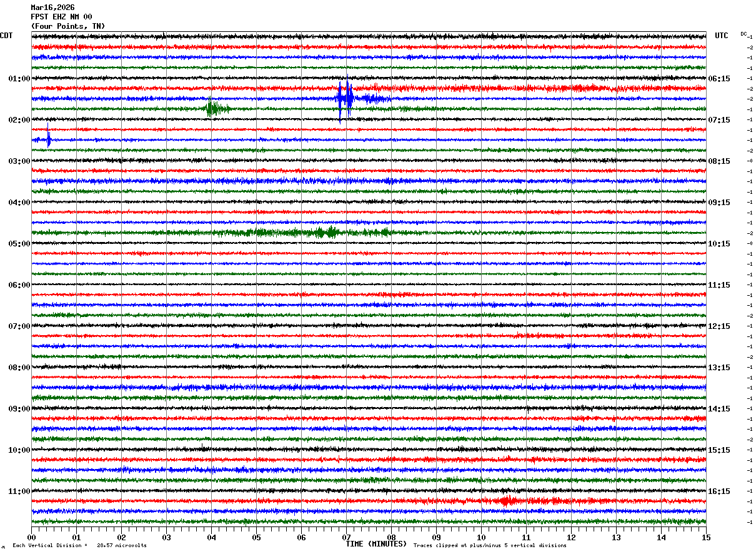Click the minute "11" x-axis tick label
This screenshot has height=554, width=756.
[526, 537]
